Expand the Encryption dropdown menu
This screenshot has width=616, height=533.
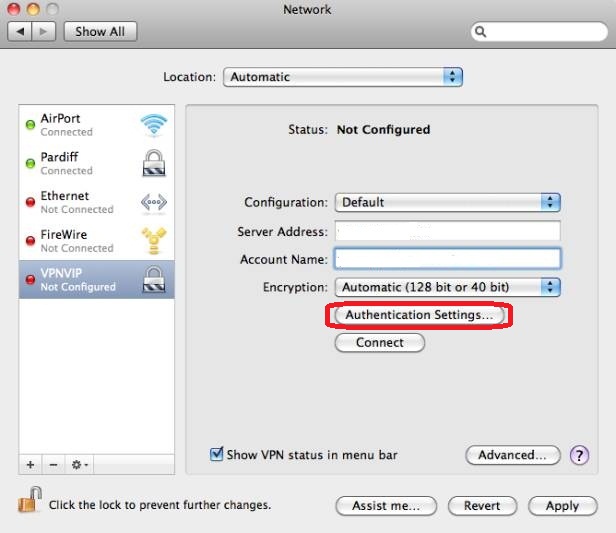[447, 287]
